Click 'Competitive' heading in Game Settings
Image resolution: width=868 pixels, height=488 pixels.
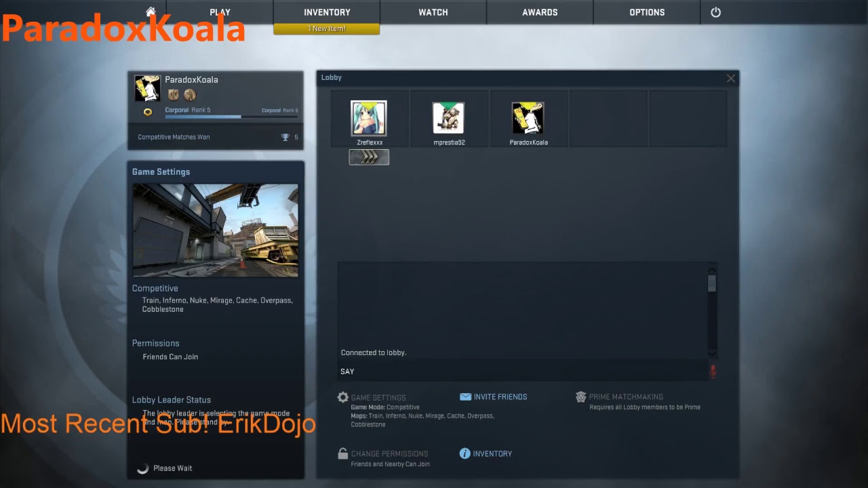[x=155, y=289]
